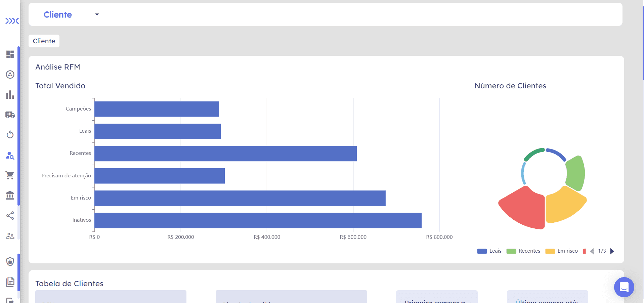The height and width of the screenshot is (303, 644).
Task: Open the shopping cart sidebar icon
Action: pos(10,175)
